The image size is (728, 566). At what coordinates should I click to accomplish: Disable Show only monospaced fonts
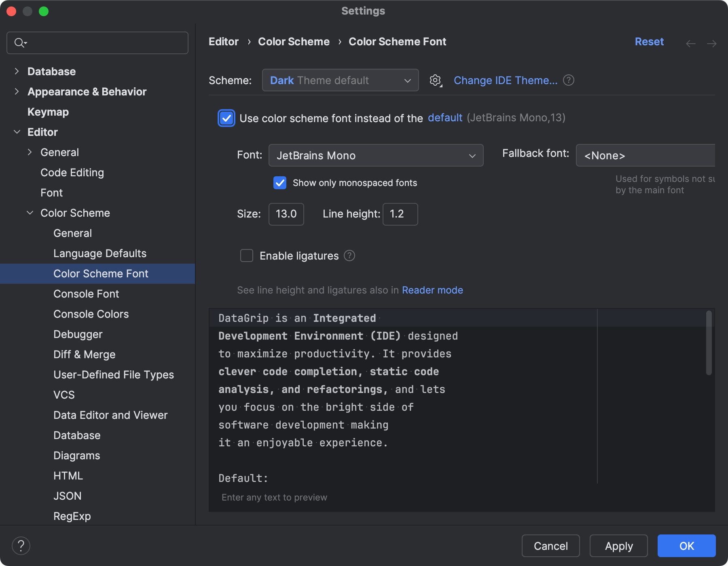click(x=280, y=183)
